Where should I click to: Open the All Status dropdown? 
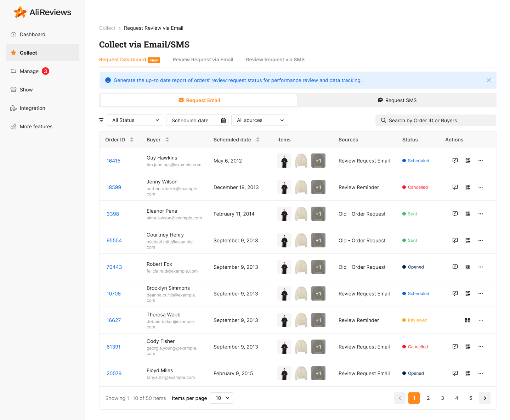[135, 120]
